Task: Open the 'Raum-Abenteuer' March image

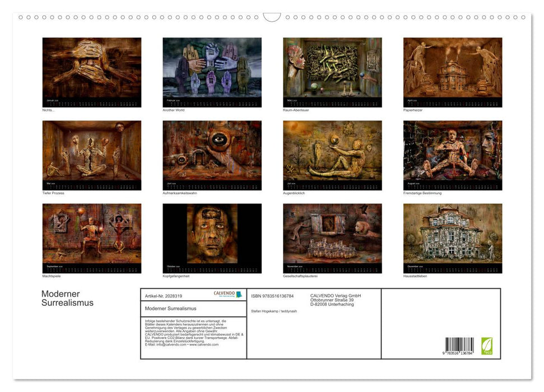Action: pyautogui.click(x=332, y=69)
